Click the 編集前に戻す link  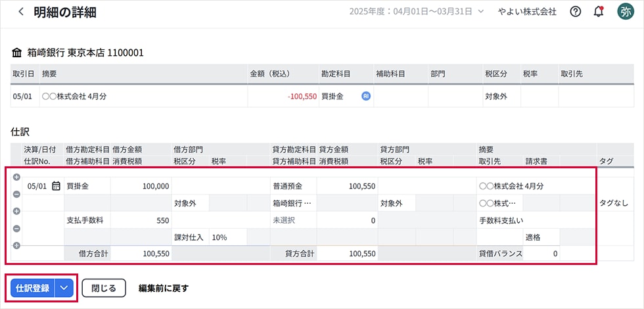[x=163, y=288]
